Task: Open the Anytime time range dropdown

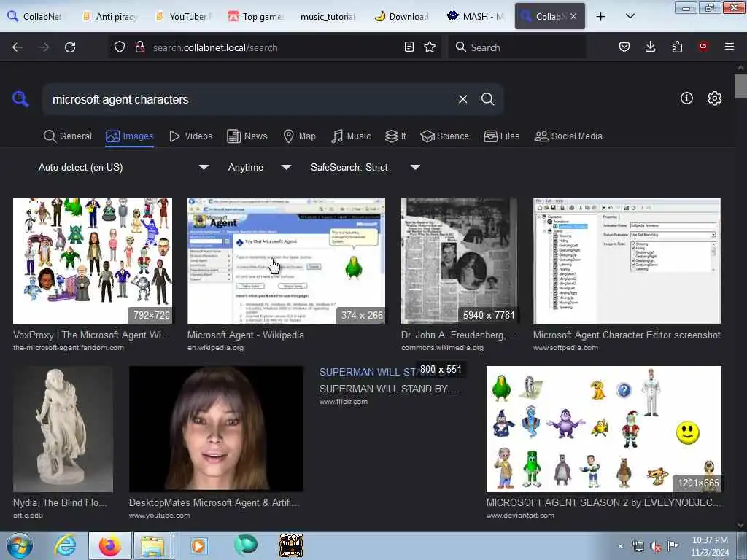Action: (260, 167)
